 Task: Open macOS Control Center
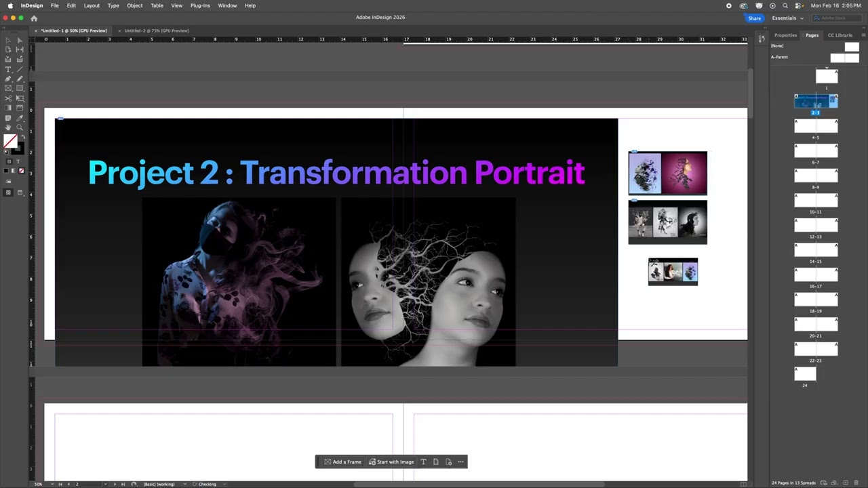(799, 5)
